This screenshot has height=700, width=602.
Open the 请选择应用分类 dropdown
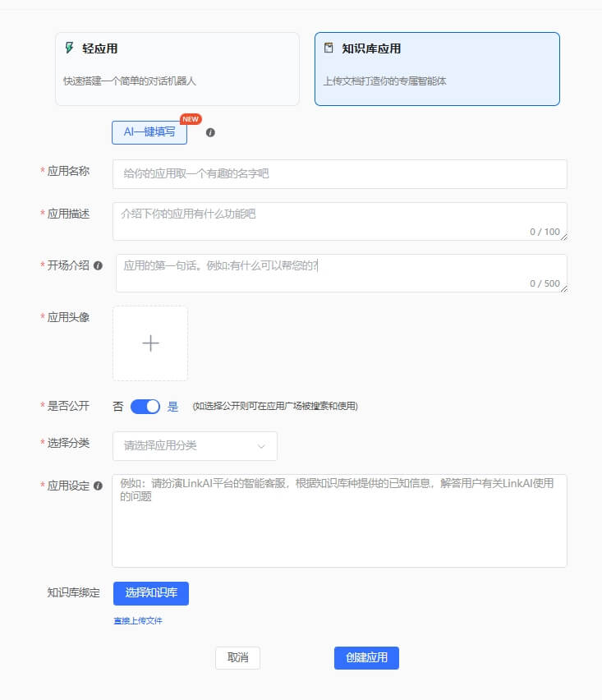click(195, 446)
